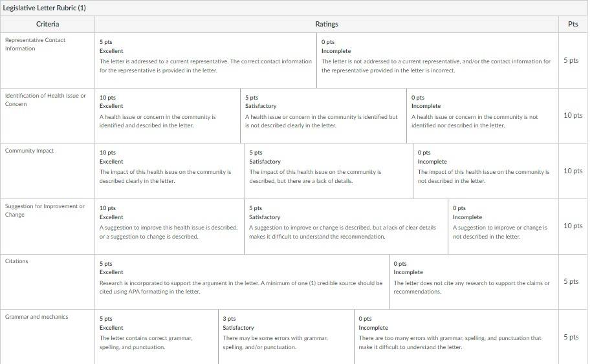The height and width of the screenshot is (364, 592).
Task: Choose 5 pts Excellent for Representative Contact Information
Action: pyautogui.click(x=206, y=60)
